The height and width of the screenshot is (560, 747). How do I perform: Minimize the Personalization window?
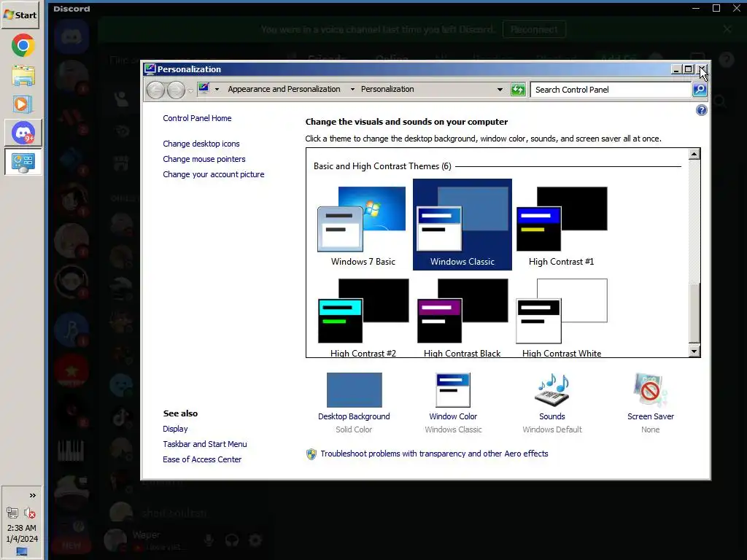click(676, 69)
